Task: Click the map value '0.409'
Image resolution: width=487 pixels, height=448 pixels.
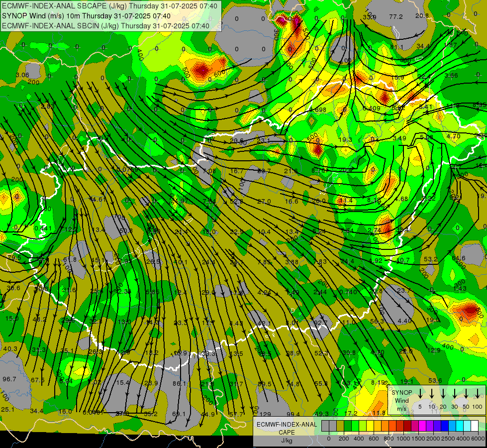Action: pos(372,109)
